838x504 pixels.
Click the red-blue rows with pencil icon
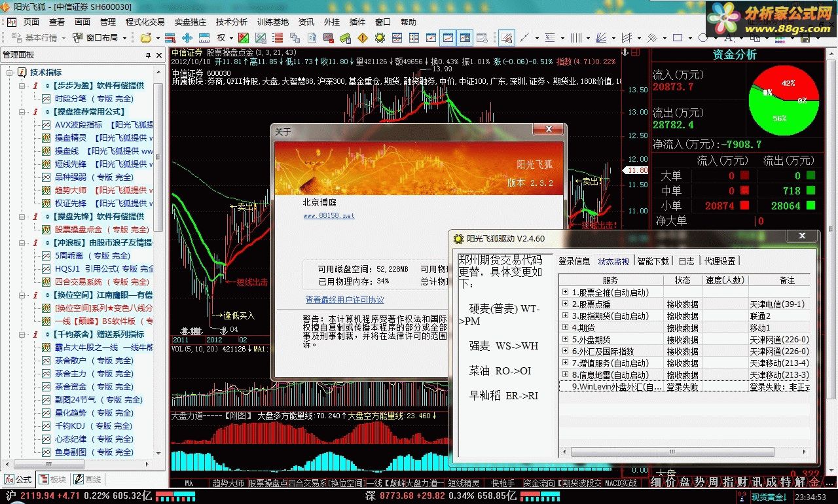point(170,38)
